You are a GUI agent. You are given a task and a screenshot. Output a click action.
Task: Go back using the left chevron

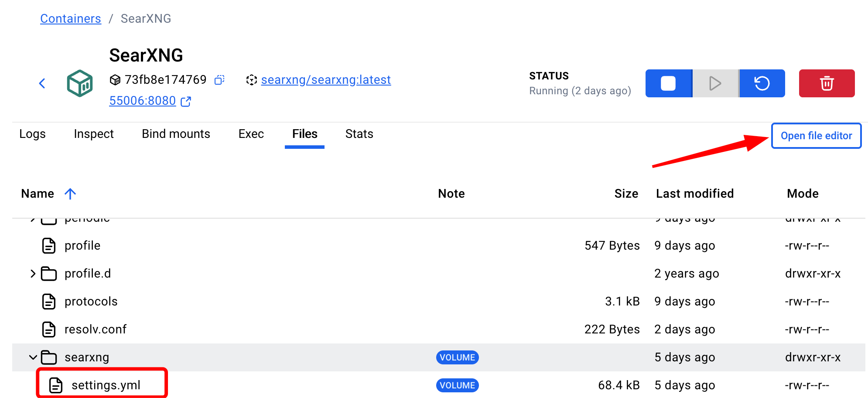(42, 83)
